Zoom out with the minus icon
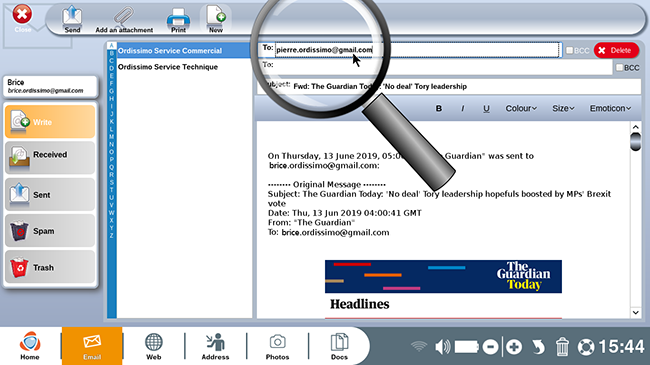The image size is (650, 365). [490, 347]
